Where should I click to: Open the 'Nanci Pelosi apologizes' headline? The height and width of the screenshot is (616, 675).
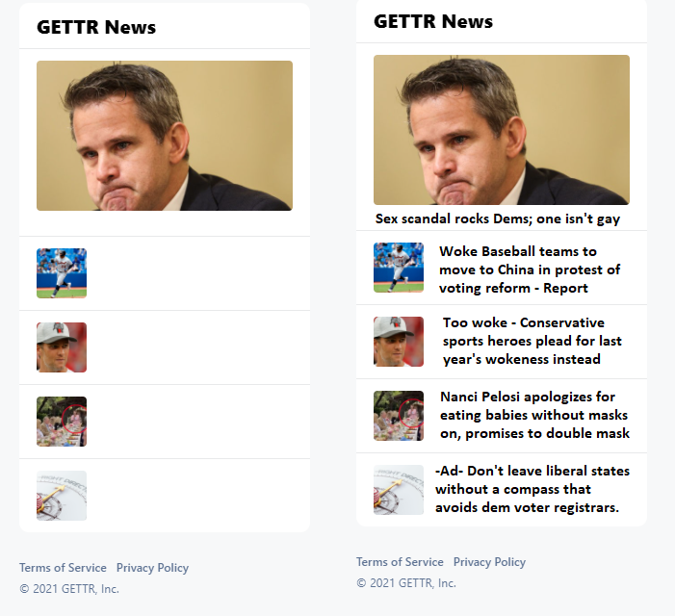click(534, 415)
